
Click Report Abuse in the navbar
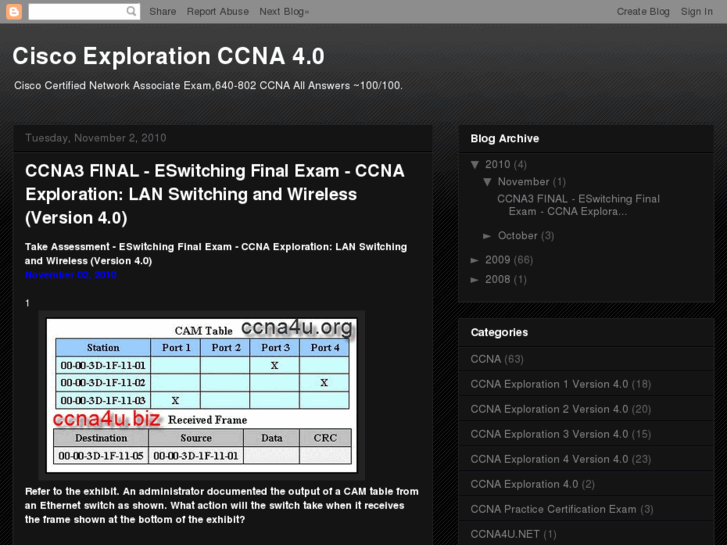pos(217,12)
